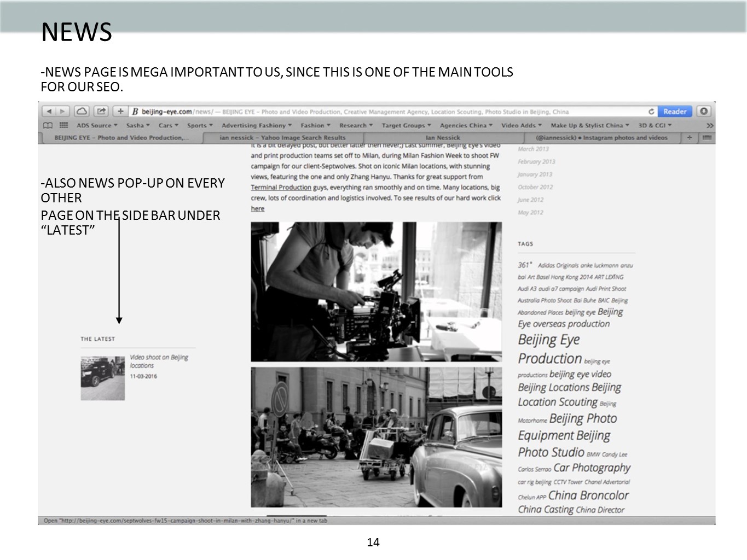Open the March 2013 archive

532,149
